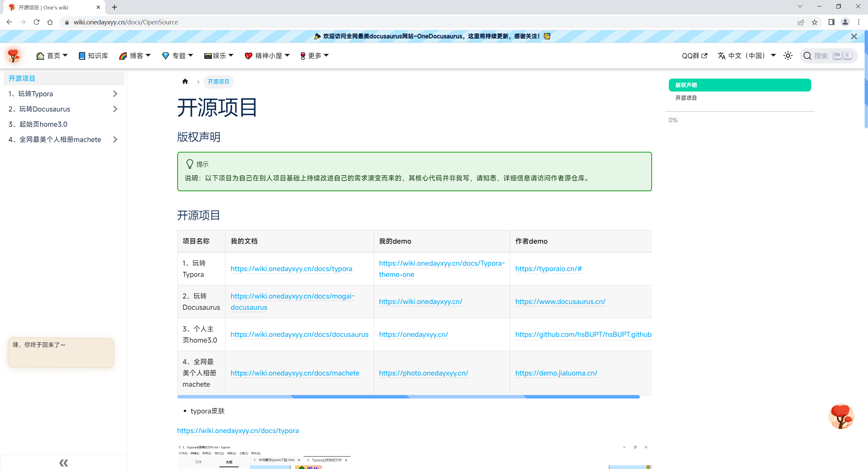
Task: Expand the 娱乐 entertainment dropdown
Action: click(219, 56)
